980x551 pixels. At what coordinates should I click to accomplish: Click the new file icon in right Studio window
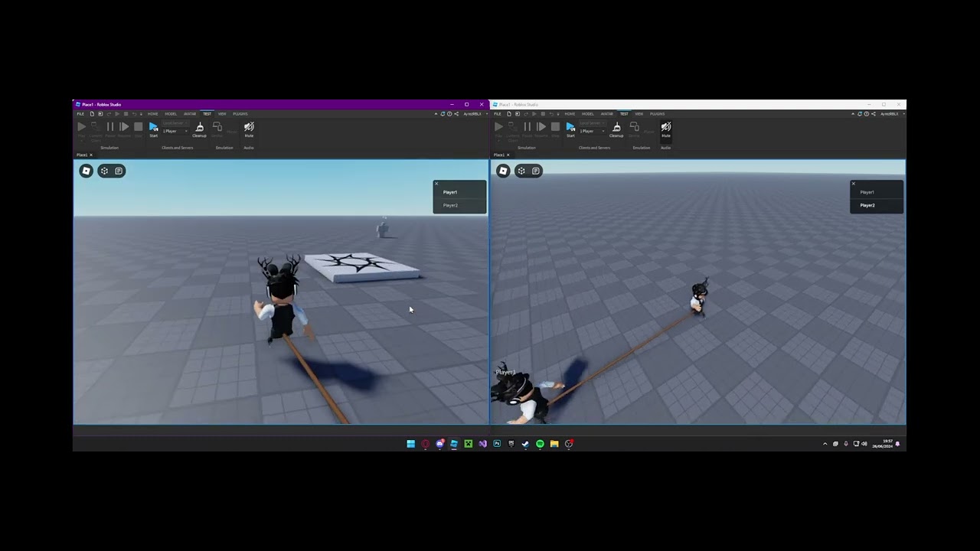(509, 114)
